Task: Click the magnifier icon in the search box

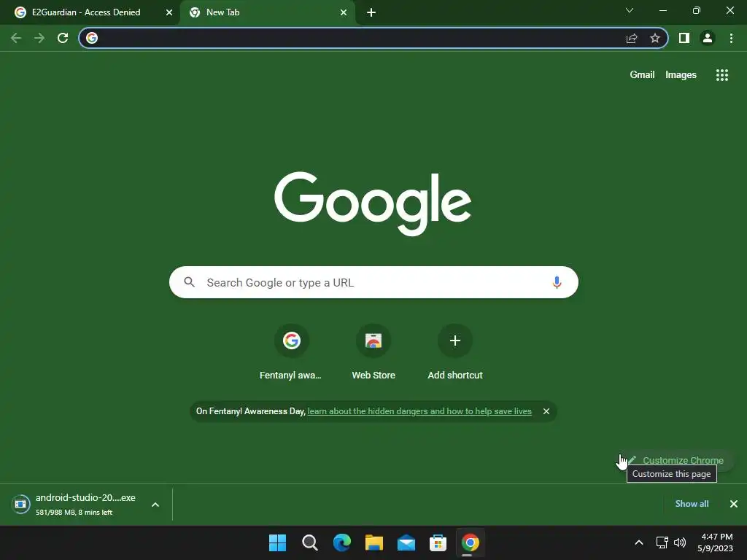Action: pyautogui.click(x=189, y=282)
